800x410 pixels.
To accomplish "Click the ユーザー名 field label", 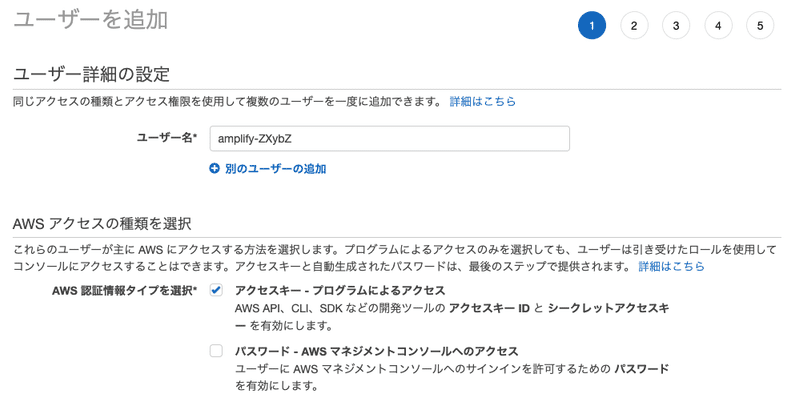I will pyautogui.click(x=167, y=138).
